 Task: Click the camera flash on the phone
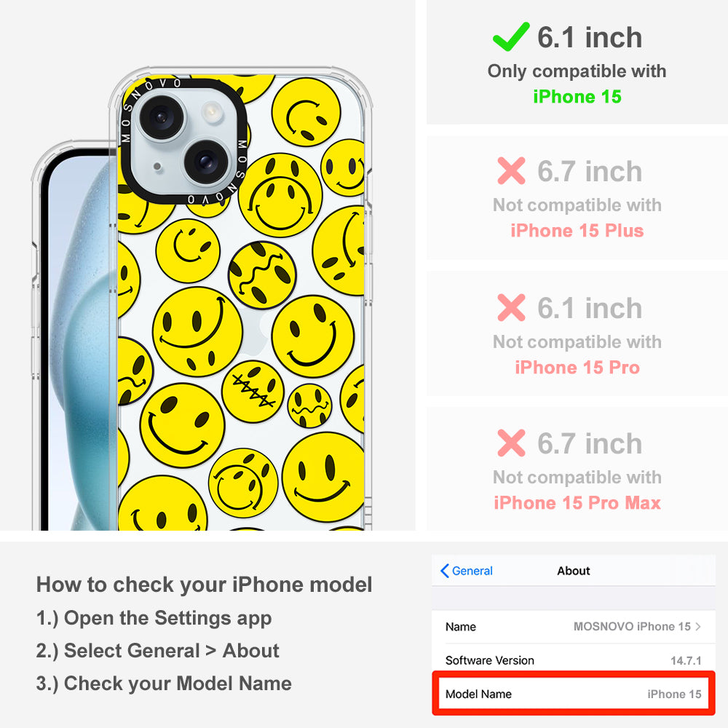212,111
